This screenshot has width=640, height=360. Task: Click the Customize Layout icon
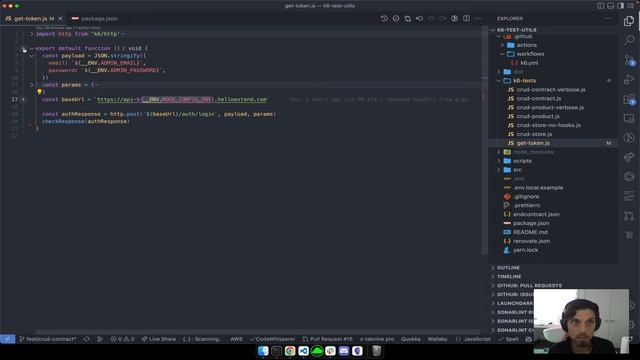[631, 6]
